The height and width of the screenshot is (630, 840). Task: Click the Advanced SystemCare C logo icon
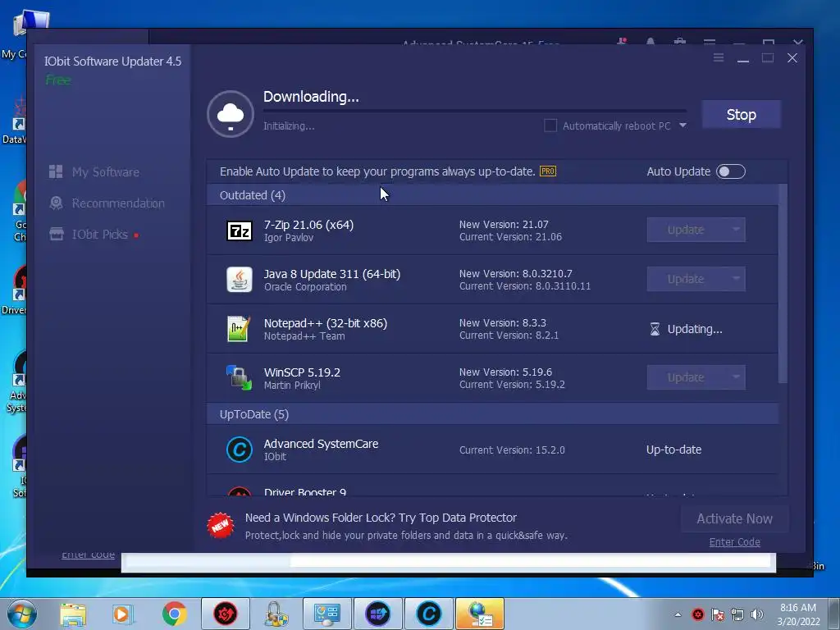[x=239, y=450]
